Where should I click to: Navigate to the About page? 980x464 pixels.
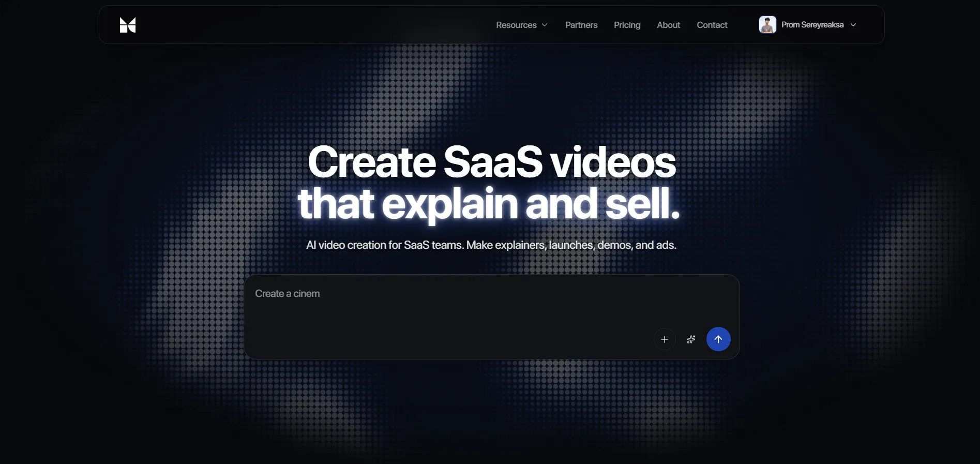pos(668,25)
